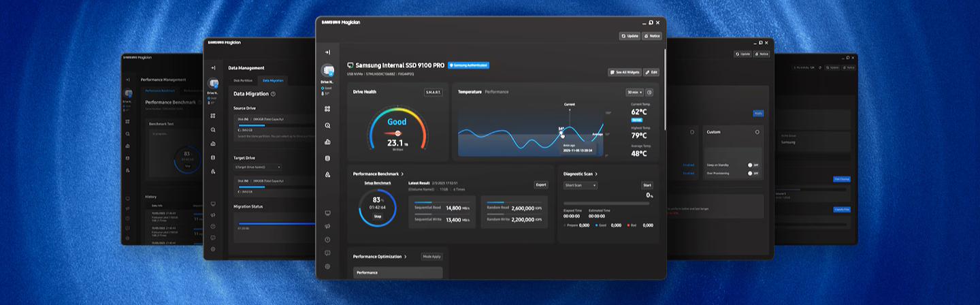Collapse sidebar arrow in Performance Management window
Image resolution: width=980 pixels, height=305 pixels.
point(127,79)
